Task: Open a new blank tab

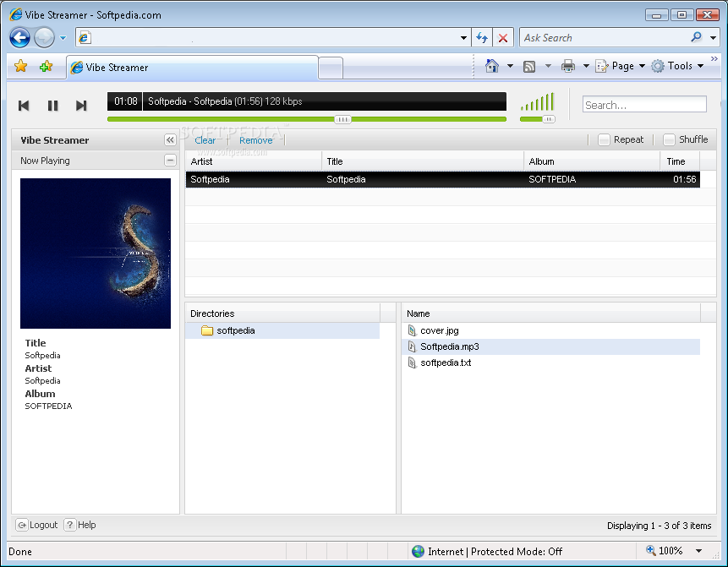Action: pyautogui.click(x=331, y=68)
